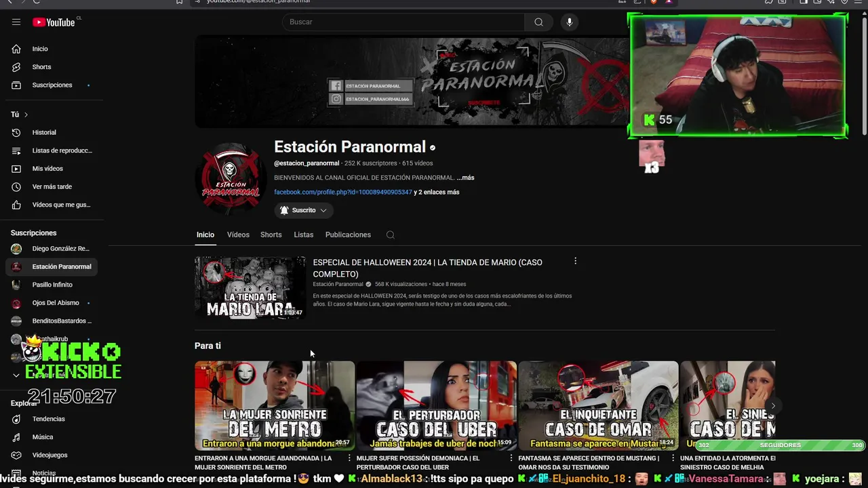Open Ver más tarde in sidebar
Image resolution: width=868 pixels, height=488 pixels.
point(52,186)
